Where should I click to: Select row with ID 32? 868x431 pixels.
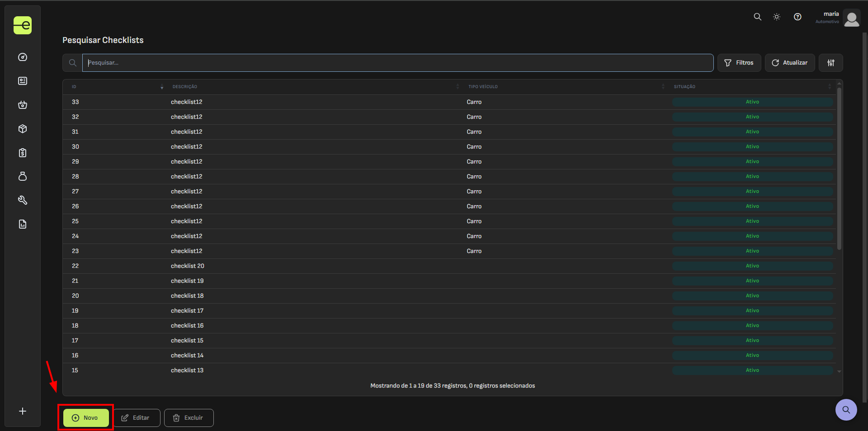click(449, 117)
